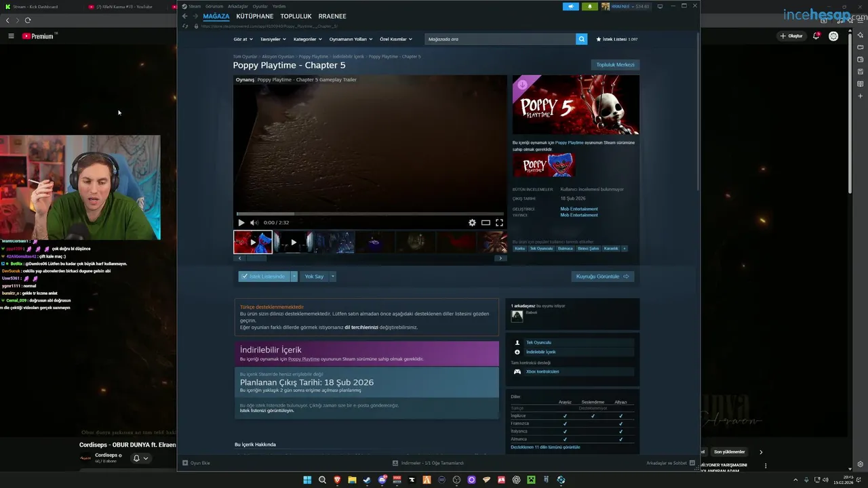Click İstek listenizi görüntüleyin link
The image size is (868, 488).
(x=267, y=411)
